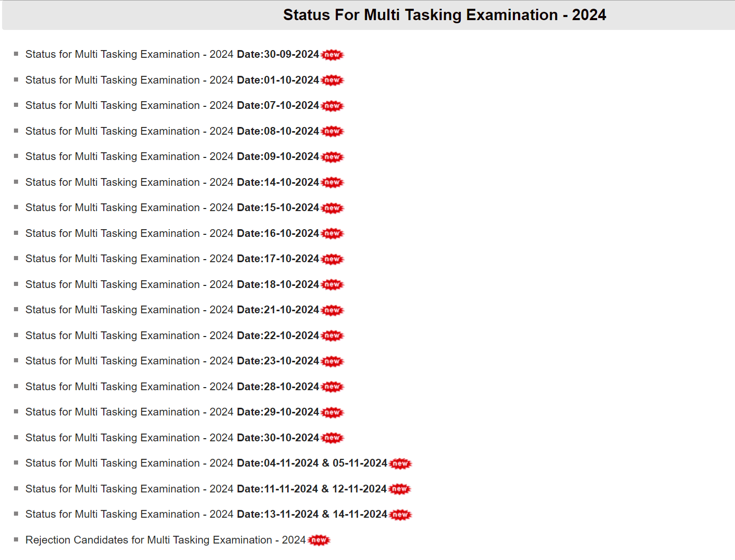This screenshot has width=735, height=560.
Task: Click the new badge beside 12-11-2024
Action: [x=400, y=489]
